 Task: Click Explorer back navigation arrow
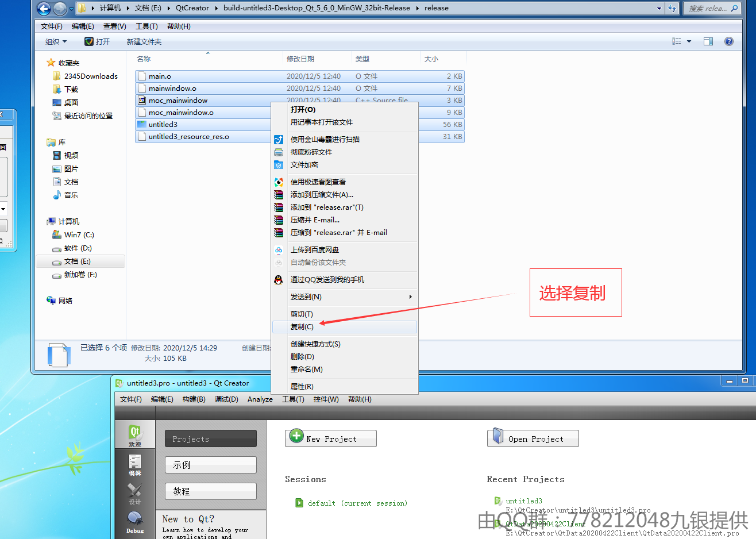(44, 8)
